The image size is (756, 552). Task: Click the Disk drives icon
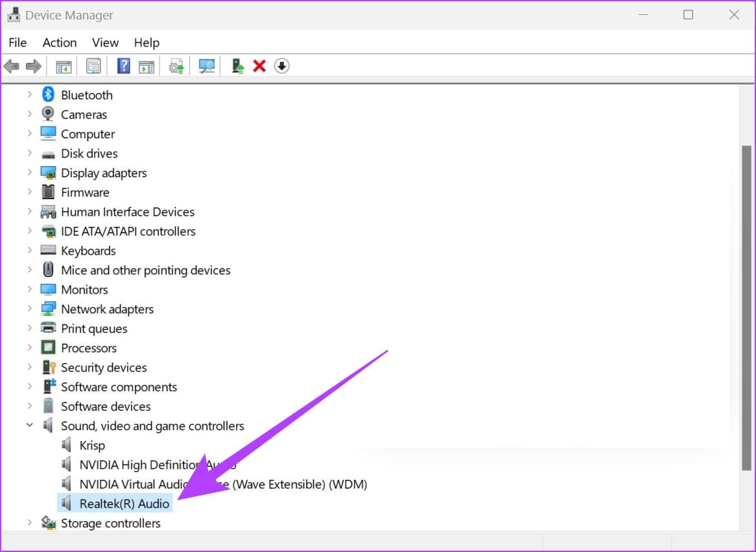[x=48, y=154]
